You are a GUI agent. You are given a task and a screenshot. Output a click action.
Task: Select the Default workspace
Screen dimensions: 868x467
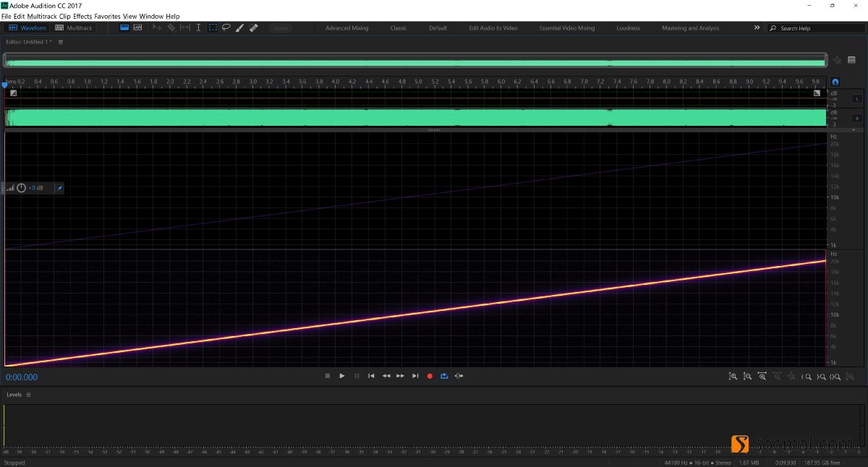point(438,27)
